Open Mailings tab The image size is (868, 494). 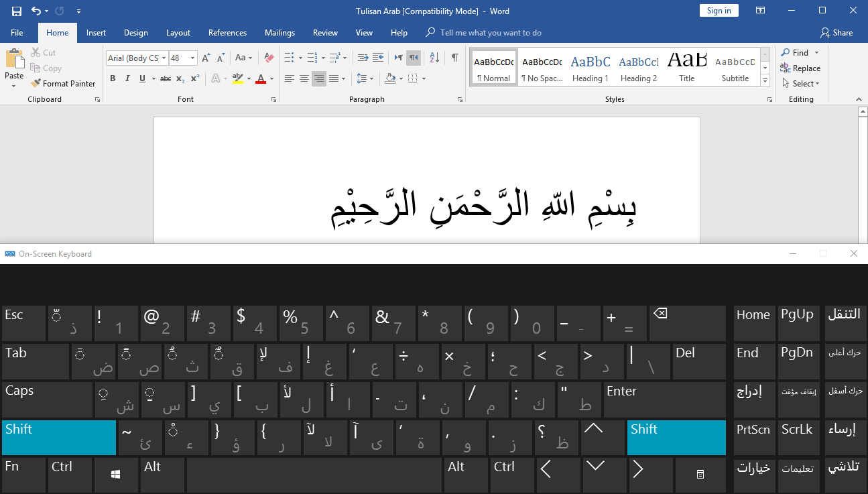point(280,33)
